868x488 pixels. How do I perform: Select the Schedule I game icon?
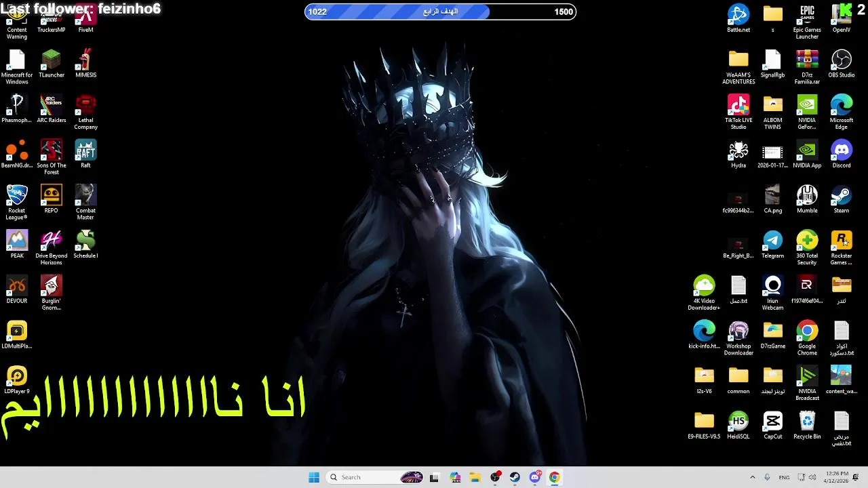click(x=85, y=245)
